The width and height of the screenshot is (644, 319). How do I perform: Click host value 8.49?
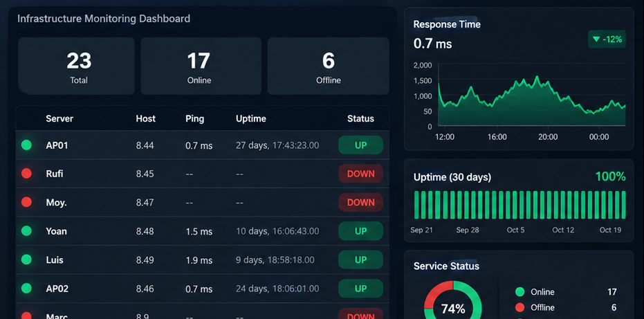coord(145,259)
